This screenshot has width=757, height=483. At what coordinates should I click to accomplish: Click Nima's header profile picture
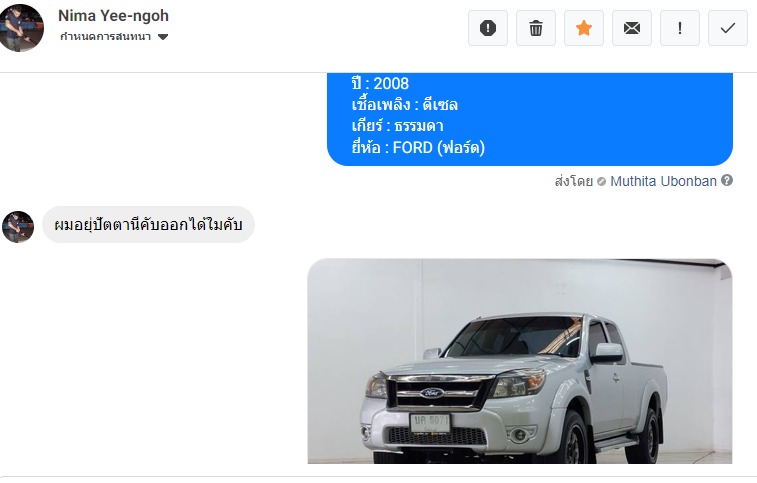click(20, 28)
